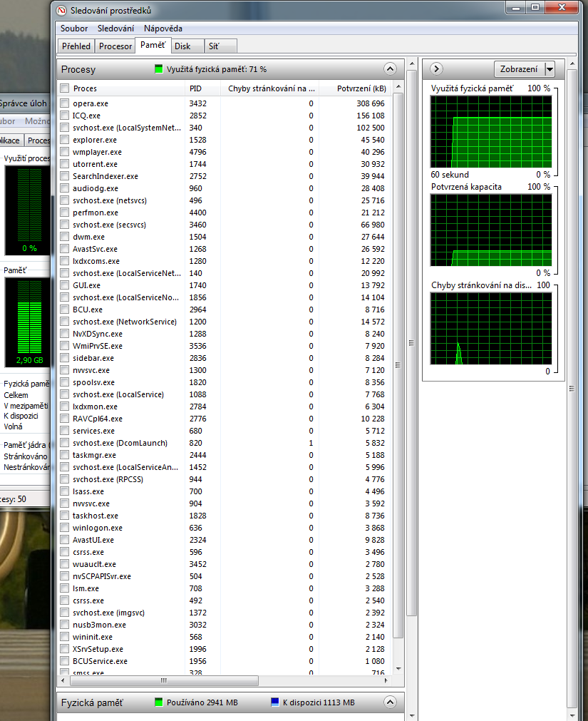Enable the checkbox next to explorer.exe
Viewport: 588px width, 721px height.
tap(65, 140)
